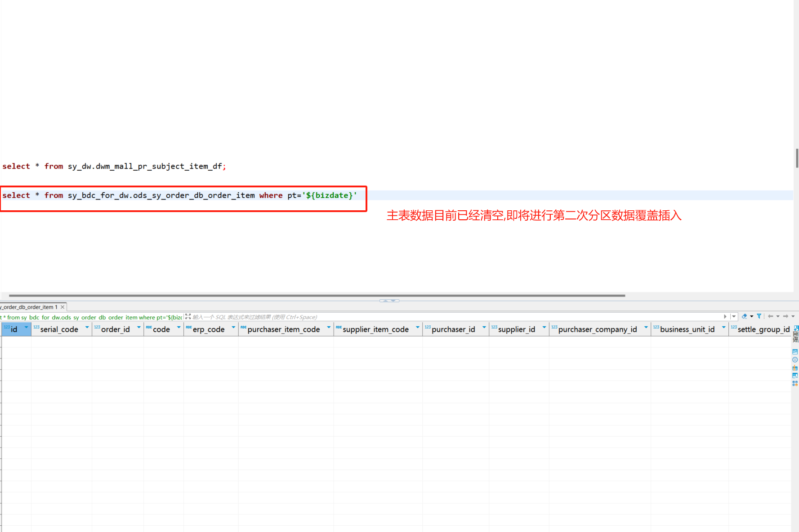Open the supplier_item_code column filter dropdown
Image resolution: width=799 pixels, height=532 pixels.
click(418, 328)
